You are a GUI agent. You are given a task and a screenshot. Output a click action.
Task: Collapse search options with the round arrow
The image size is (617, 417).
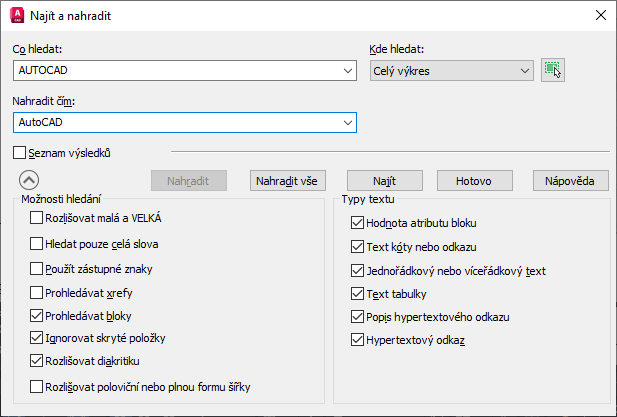click(x=28, y=180)
